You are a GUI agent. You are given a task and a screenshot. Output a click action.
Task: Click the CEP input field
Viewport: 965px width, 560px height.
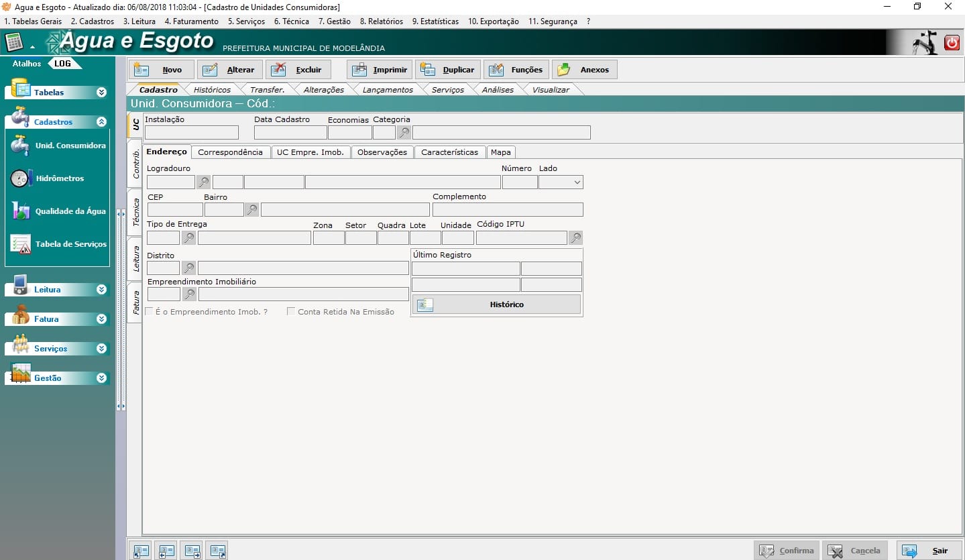[174, 210]
